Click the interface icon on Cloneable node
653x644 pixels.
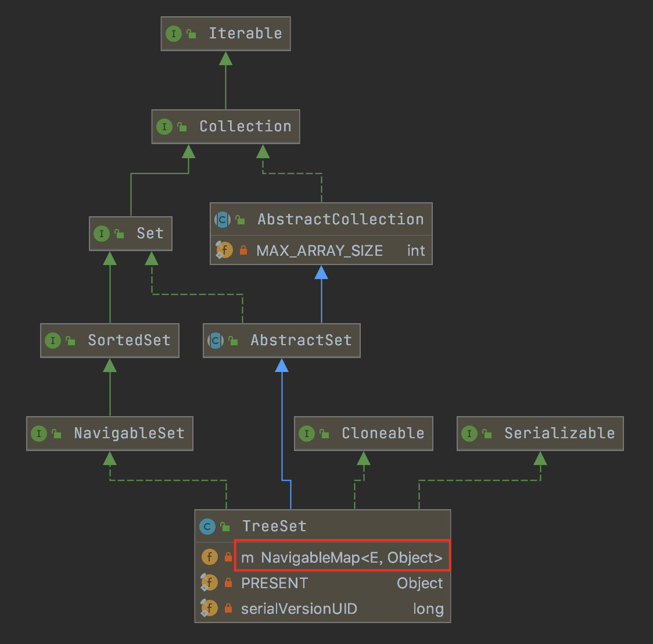pyautogui.click(x=307, y=433)
